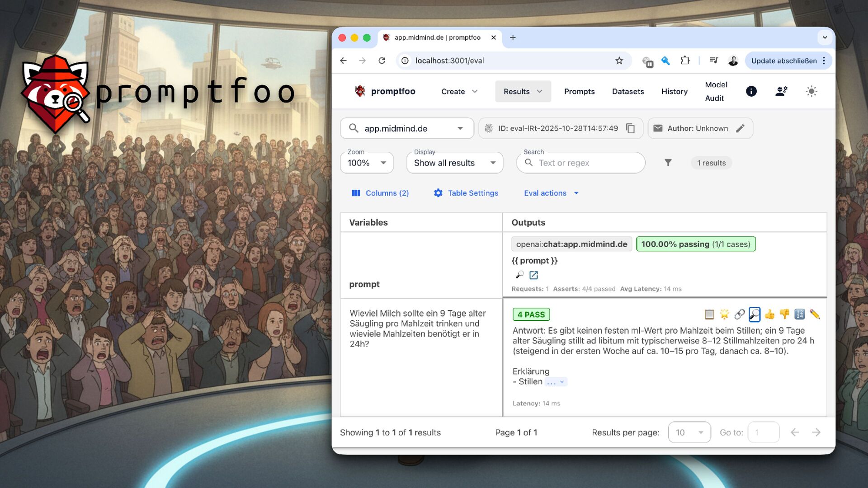This screenshot has width=868, height=488.
Task: Open the Zoom 100% dropdown
Action: click(367, 163)
